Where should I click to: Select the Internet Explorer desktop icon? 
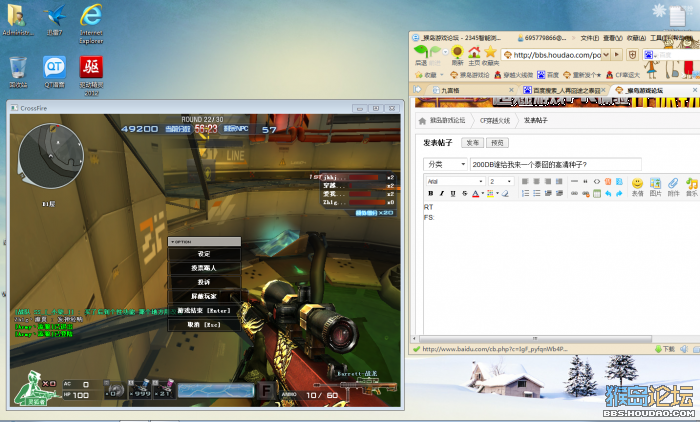91,23
